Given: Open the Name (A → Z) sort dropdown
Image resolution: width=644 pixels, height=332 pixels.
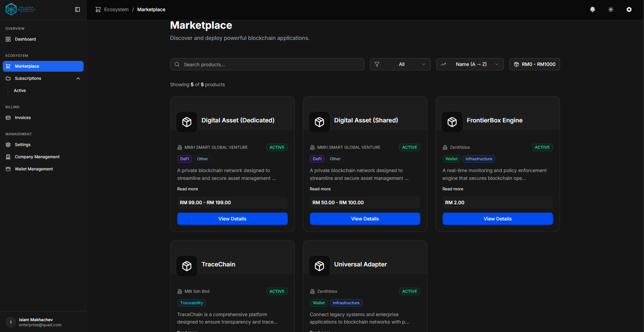Looking at the screenshot, I should (x=470, y=64).
